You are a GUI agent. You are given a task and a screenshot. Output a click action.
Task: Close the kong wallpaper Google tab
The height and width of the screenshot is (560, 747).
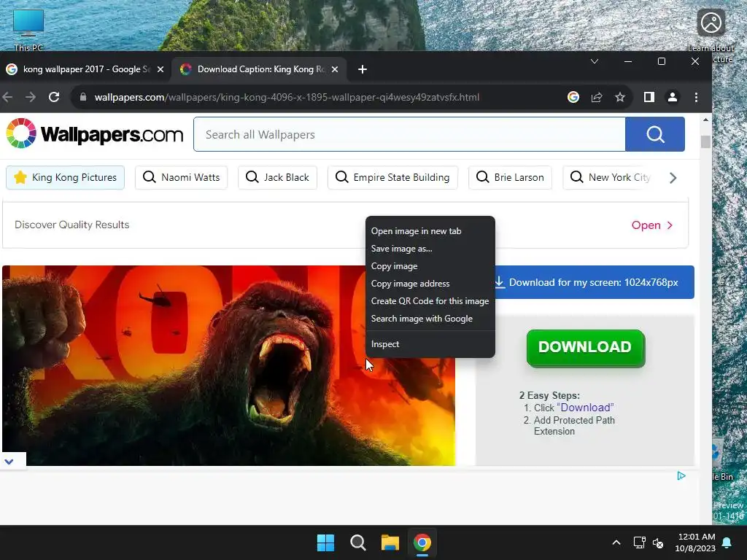point(160,69)
